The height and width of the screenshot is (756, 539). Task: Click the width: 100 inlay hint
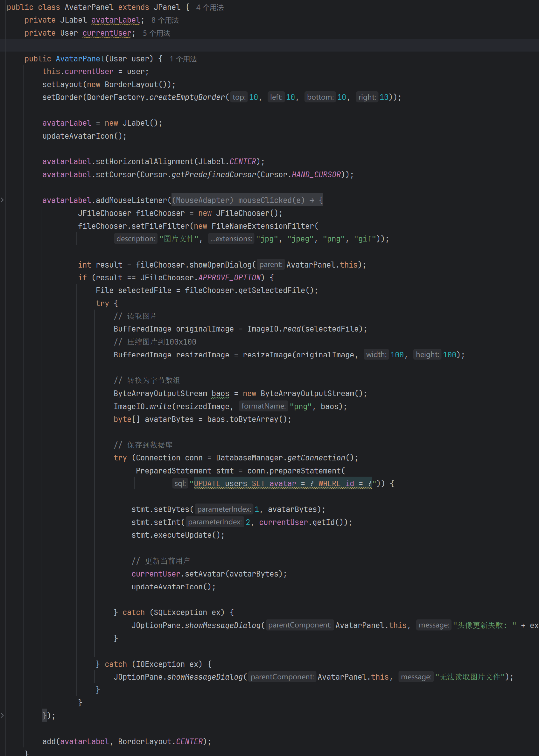coord(376,354)
